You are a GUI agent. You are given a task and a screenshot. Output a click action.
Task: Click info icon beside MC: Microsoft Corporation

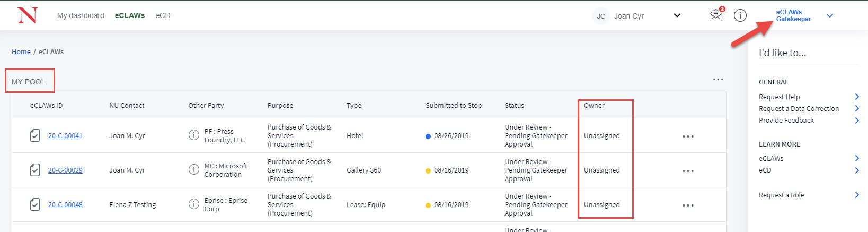[x=194, y=170]
